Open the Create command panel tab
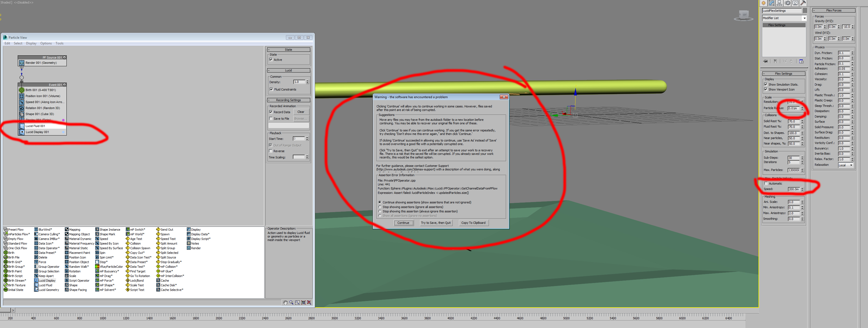The height and width of the screenshot is (328, 868). 763,3
